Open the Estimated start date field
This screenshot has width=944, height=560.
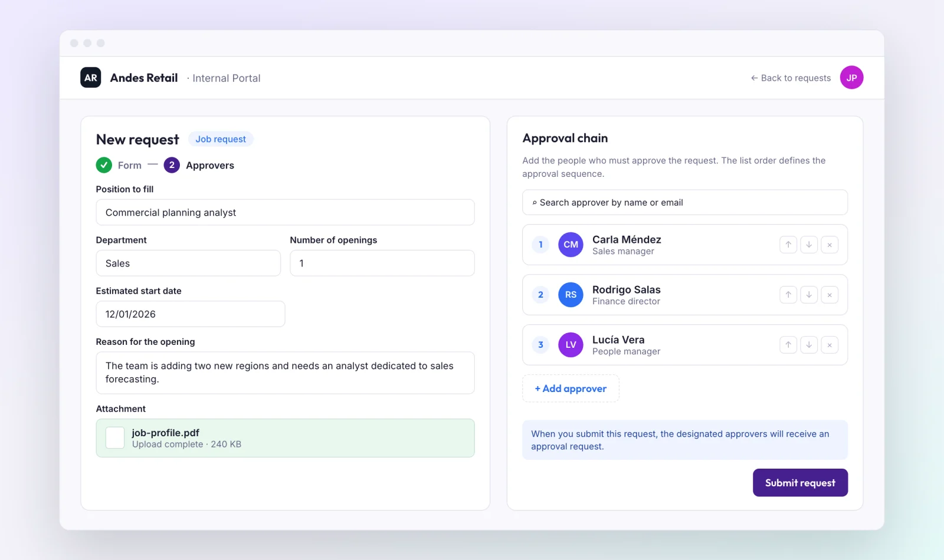[191, 314]
